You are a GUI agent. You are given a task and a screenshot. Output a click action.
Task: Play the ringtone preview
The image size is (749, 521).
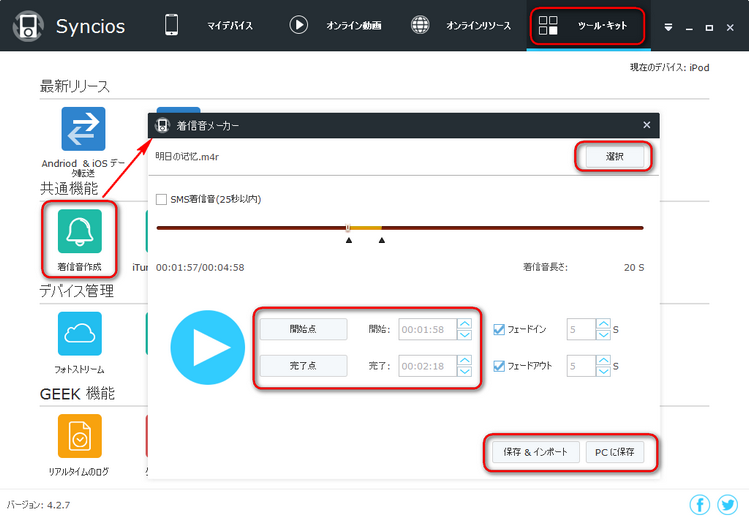(x=207, y=347)
